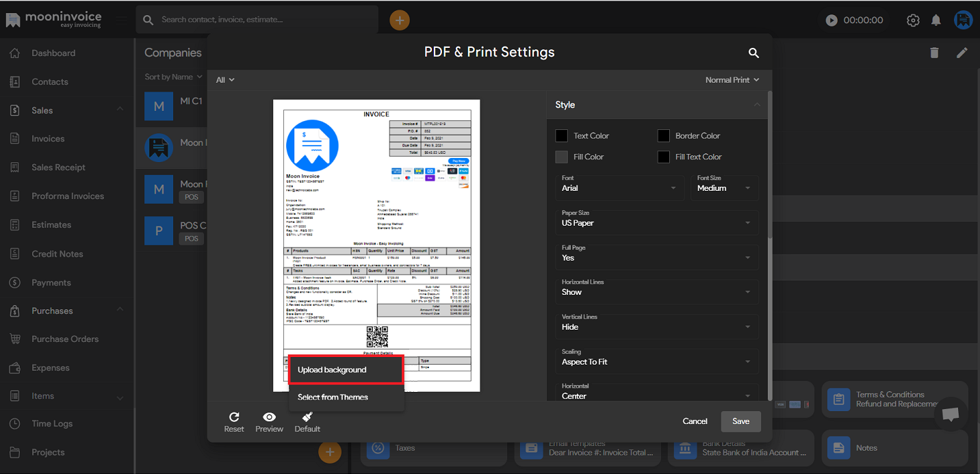Open the Estimates icon in sidebar
Image resolution: width=980 pixels, height=474 pixels.
point(15,225)
